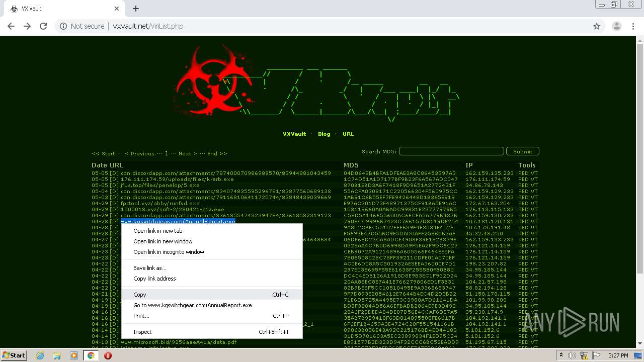The height and width of the screenshot is (362, 644).
Task: Open the network tray icon
Action: click(584, 355)
